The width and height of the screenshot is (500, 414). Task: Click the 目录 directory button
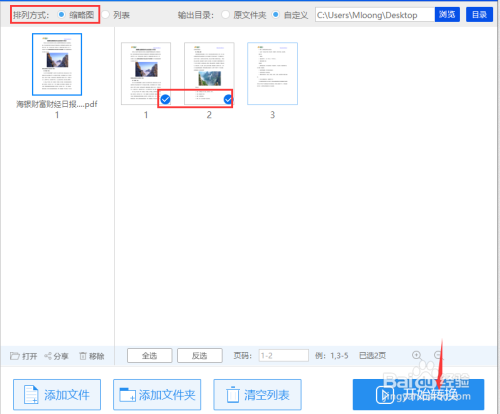point(479,15)
